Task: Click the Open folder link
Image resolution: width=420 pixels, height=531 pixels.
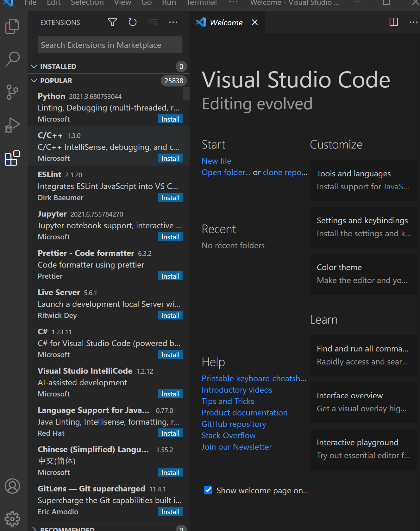Action: [x=226, y=172]
